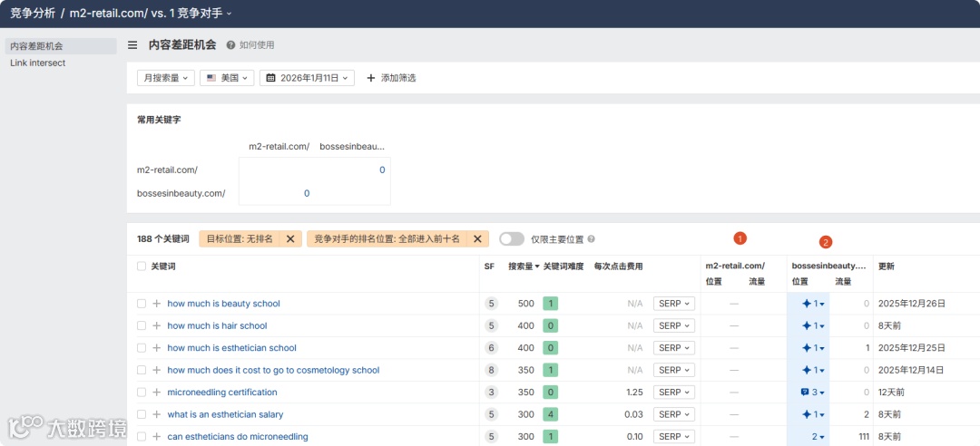Image resolution: width=980 pixels, height=446 pixels.
Task: Open the 美国 country dropdown
Action: [x=227, y=78]
